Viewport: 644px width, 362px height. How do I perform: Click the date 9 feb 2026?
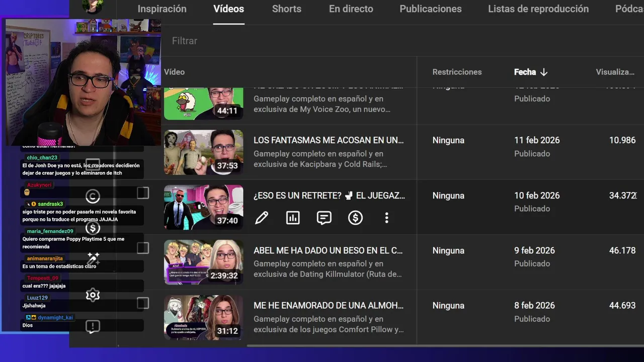click(534, 250)
